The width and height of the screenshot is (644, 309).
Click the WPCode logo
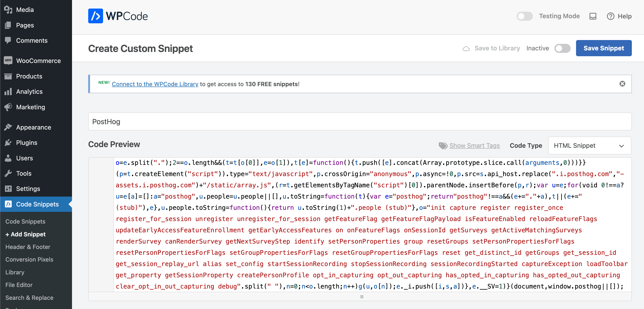[118, 16]
